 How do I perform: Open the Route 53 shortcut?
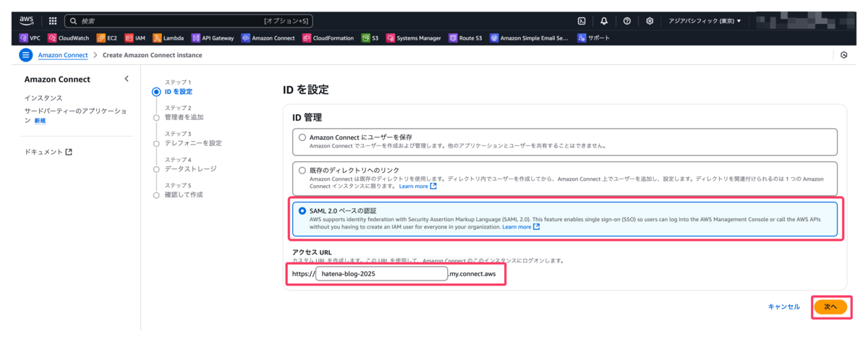pyautogui.click(x=466, y=38)
